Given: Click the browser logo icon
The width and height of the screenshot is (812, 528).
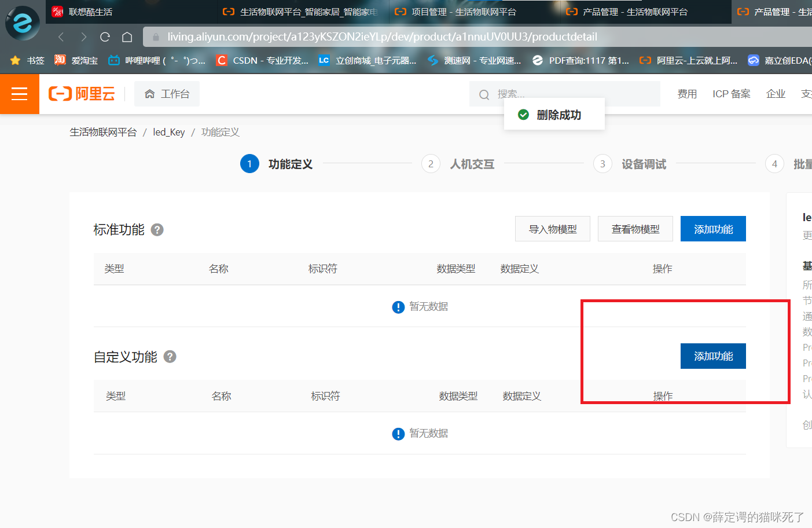Looking at the screenshot, I should (x=23, y=23).
